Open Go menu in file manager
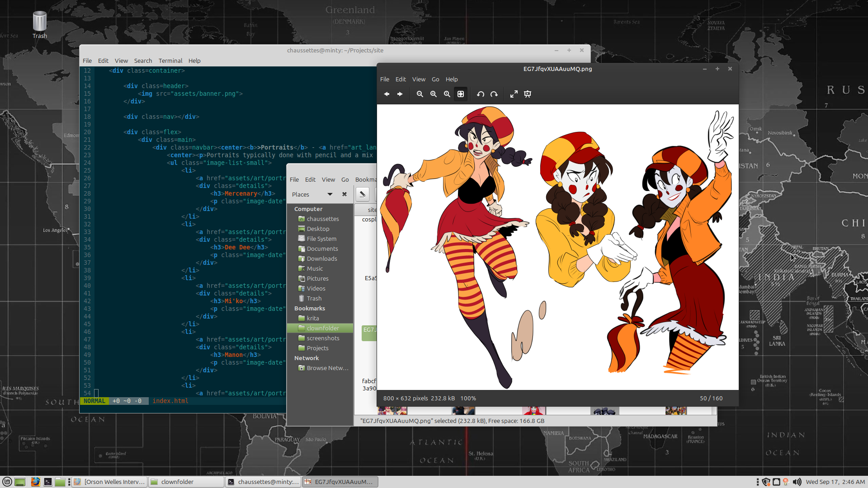The width and height of the screenshot is (868, 488). pyautogui.click(x=345, y=179)
